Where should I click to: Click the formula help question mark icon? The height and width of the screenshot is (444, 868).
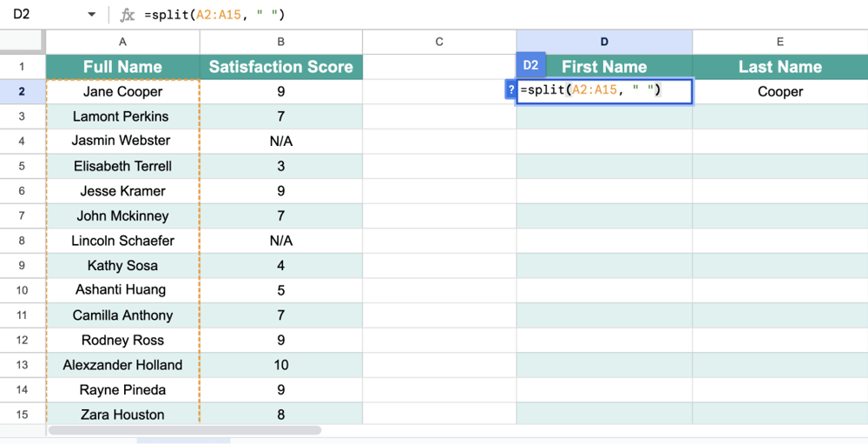click(x=510, y=90)
